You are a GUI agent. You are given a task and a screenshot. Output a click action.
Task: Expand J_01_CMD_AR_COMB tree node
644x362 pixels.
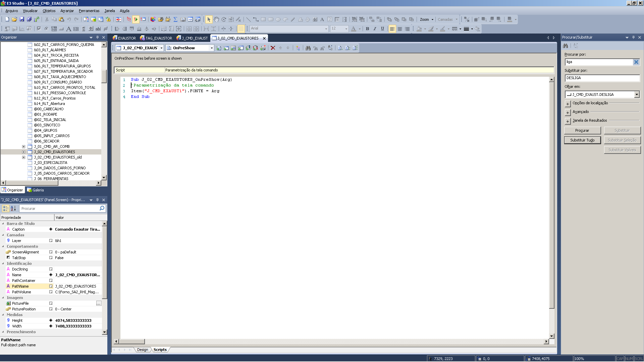tap(23, 146)
